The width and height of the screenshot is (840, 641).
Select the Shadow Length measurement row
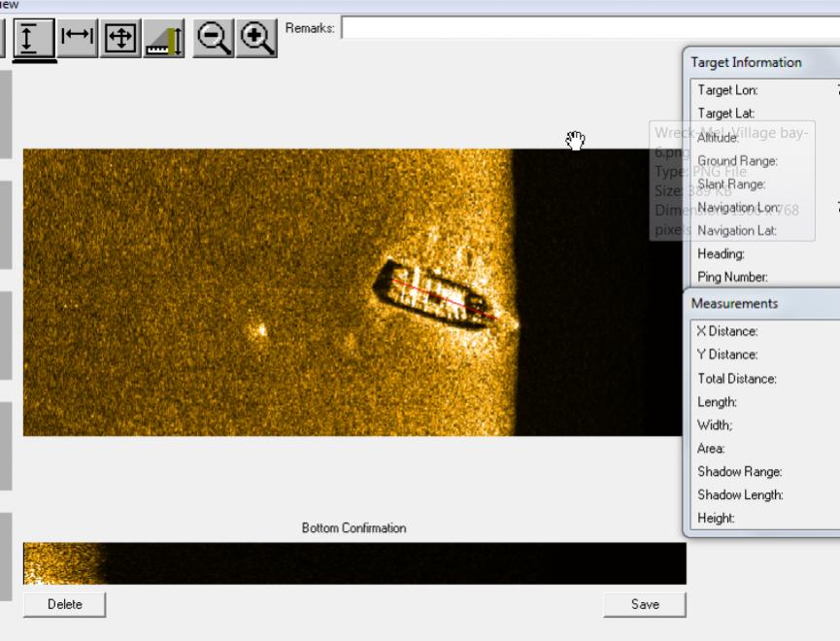[x=740, y=494]
